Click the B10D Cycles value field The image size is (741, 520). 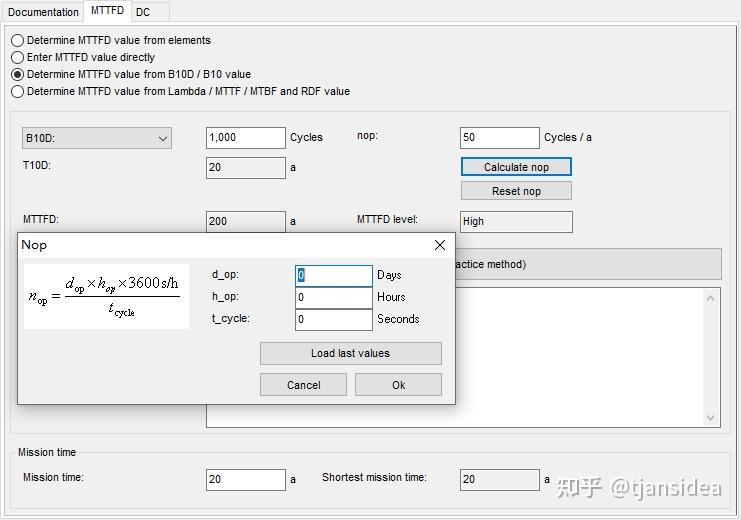246,138
